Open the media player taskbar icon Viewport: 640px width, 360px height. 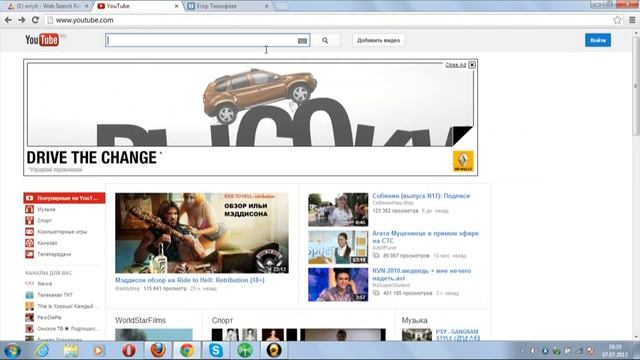click(x=99, y=351)
